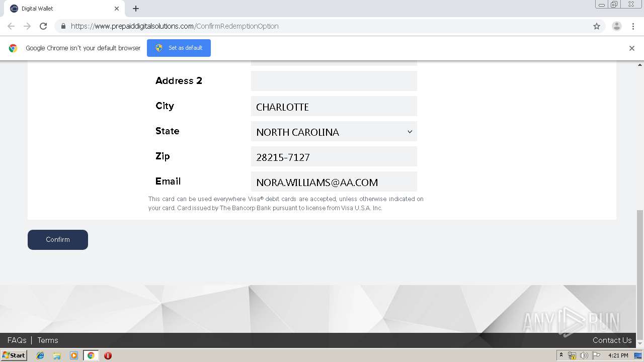This screenshot has height=362, width=644.
Task: Click the red Opera-style taskbar icon
Action: (x=108, y=355)
